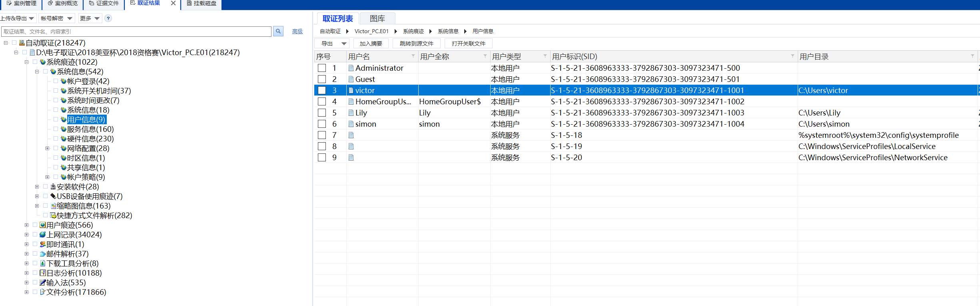980x306 pixels.
Task: Tick the checkbox for Lily row
Action: pyautogui.click(x=322, y=113)
